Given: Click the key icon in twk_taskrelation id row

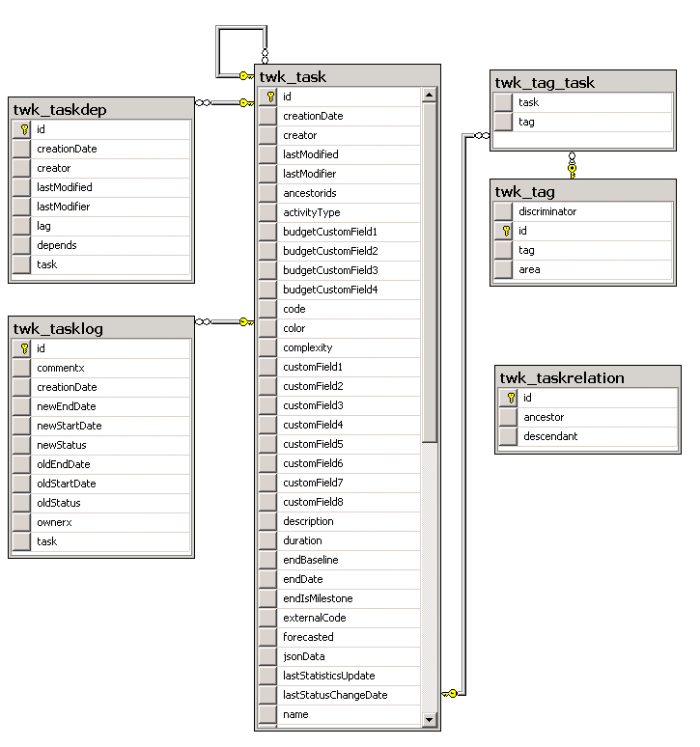Looking at the screenshot, I should pos(510,398).
